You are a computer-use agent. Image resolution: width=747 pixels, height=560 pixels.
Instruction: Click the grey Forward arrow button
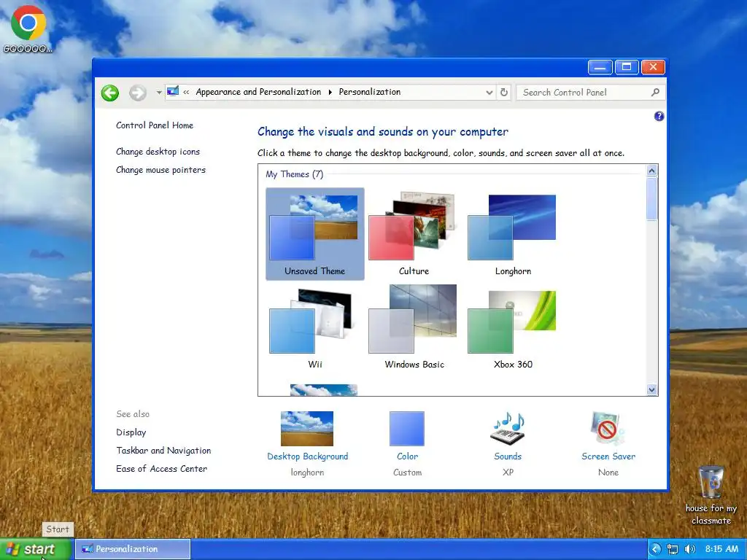pos(138,93)
